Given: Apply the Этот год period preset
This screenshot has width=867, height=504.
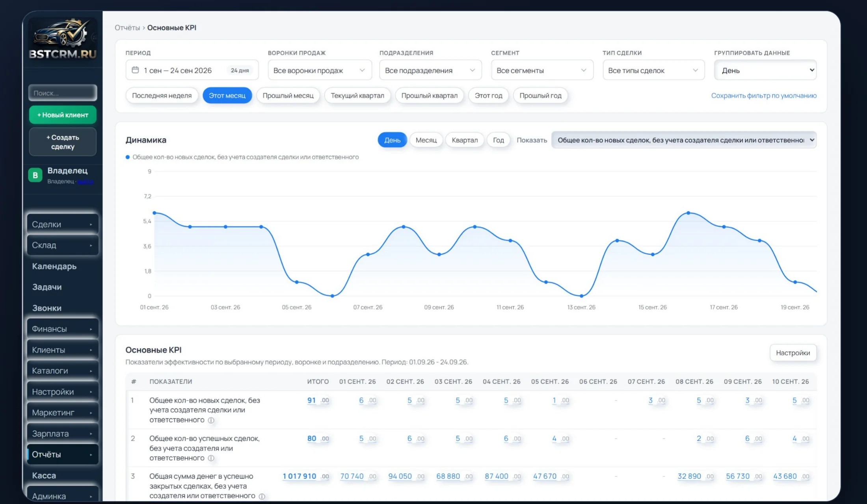Looking at the screenshot, I should pyautogui.click(x=488, y=96).
